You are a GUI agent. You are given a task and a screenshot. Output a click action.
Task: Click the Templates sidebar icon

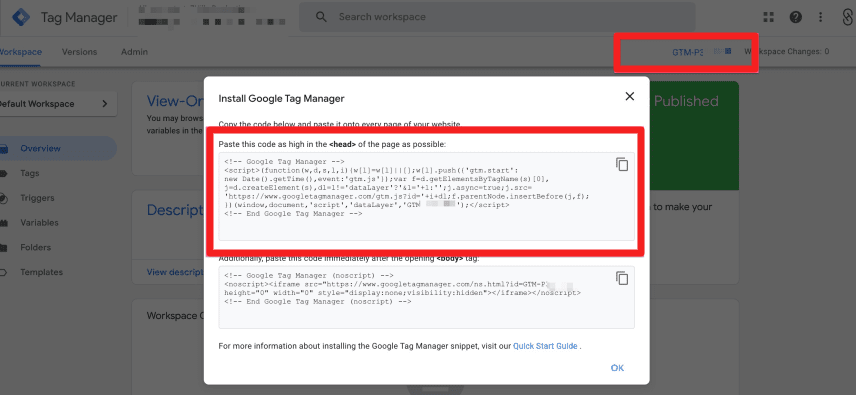(3, 272)
